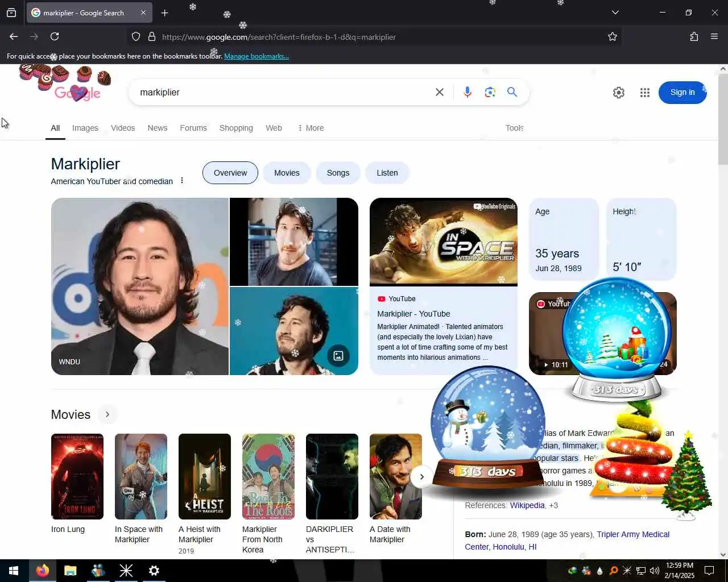The width and height of the screenshot is (728, 582).
Task: Open Settings gear in the taskbar
Action: 154,571
